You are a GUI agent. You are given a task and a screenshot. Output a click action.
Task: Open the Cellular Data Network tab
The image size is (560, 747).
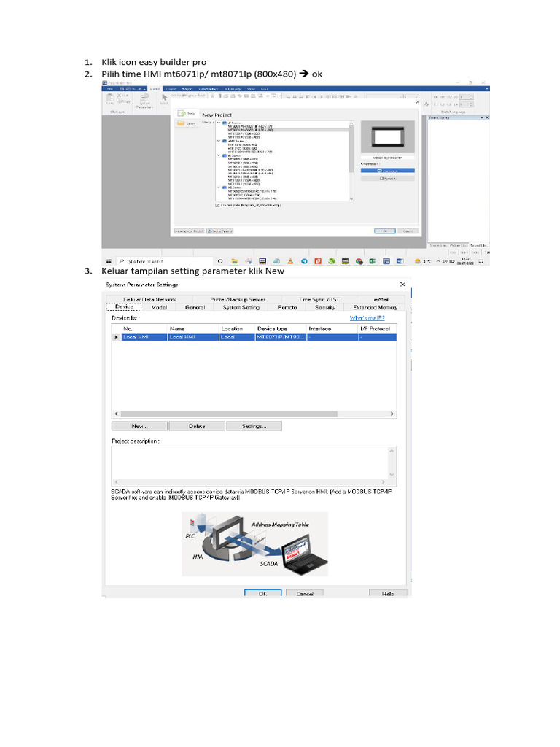pyautogui.click(x=149, y=299)
